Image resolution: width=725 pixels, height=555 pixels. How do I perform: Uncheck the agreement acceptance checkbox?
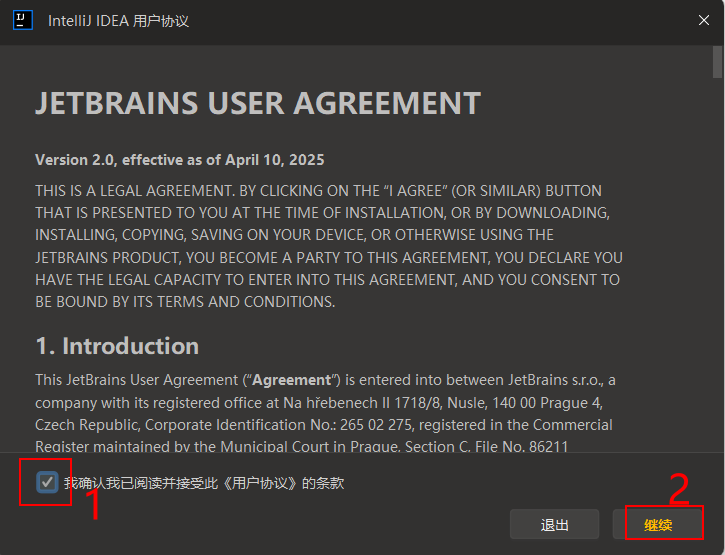pyautogui.click(x=47, y=482)
